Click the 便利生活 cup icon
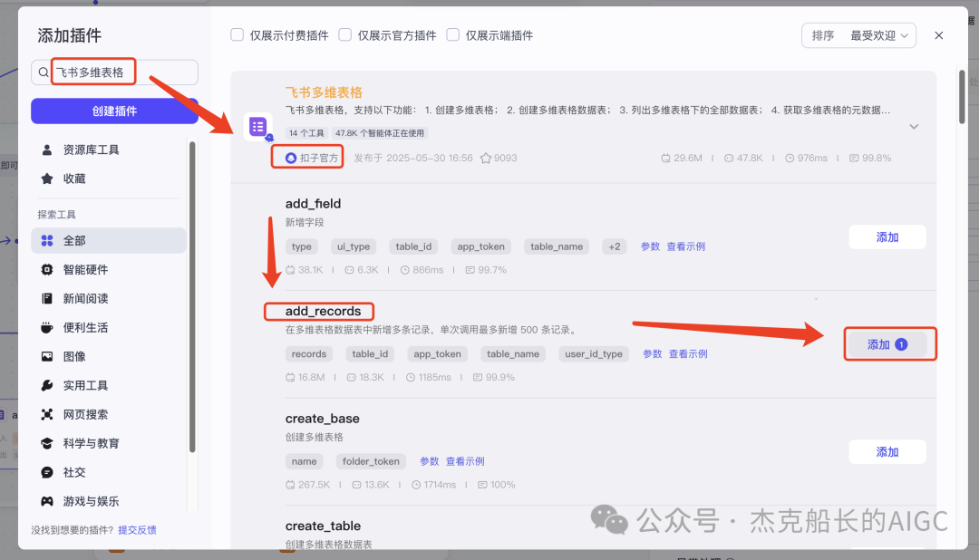 point(47,327)
